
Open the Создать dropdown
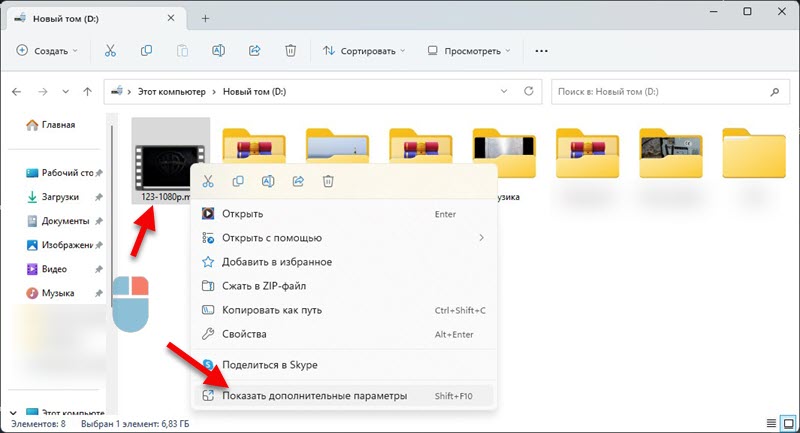click(45, 50)
